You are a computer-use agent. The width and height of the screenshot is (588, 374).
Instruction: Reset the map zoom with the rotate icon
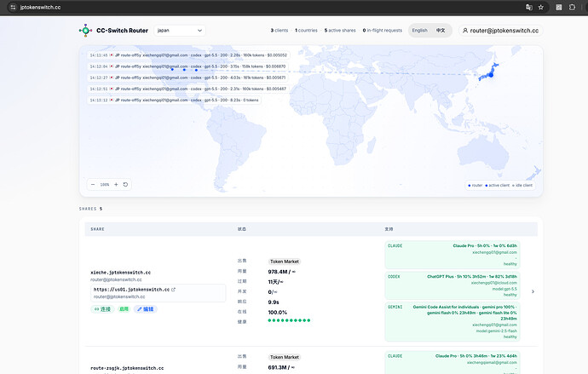[x=125, y=184]
